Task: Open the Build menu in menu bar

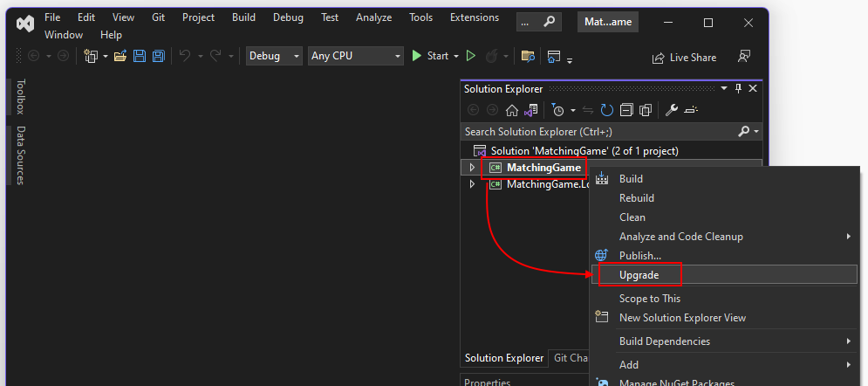Action: pyautogui.click(x=243, y=17)
